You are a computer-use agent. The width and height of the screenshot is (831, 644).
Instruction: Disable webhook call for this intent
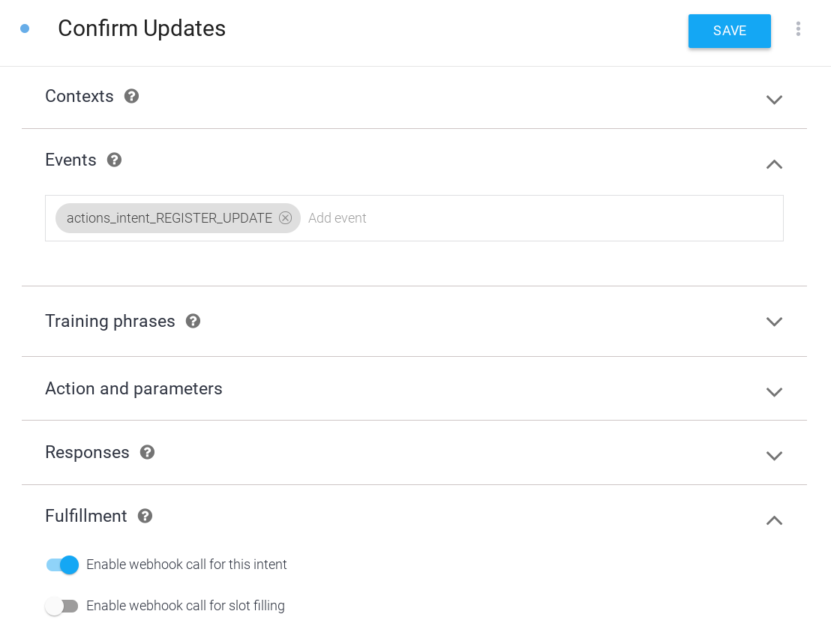62,565
